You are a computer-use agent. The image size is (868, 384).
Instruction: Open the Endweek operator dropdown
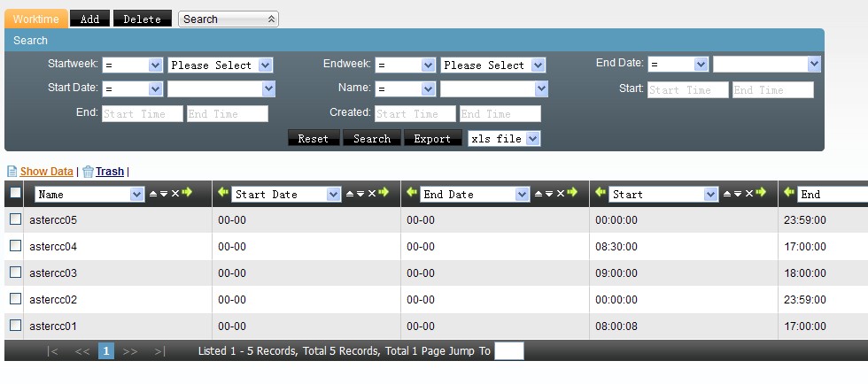(405, 65)
